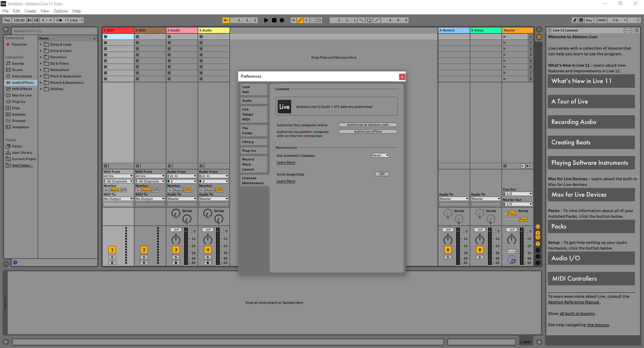Select Library tab in Preferences
This screenshot has width=644, height=348.
pos(254,142)
